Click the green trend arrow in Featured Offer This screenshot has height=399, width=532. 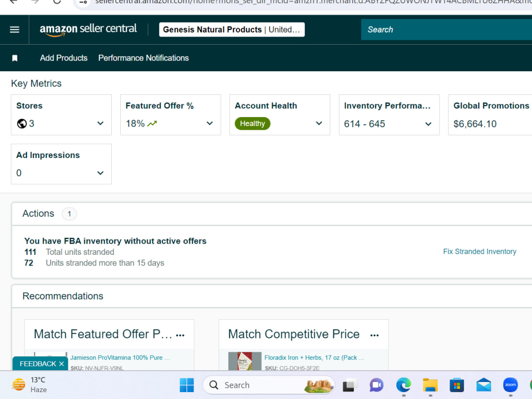[152, 123]
